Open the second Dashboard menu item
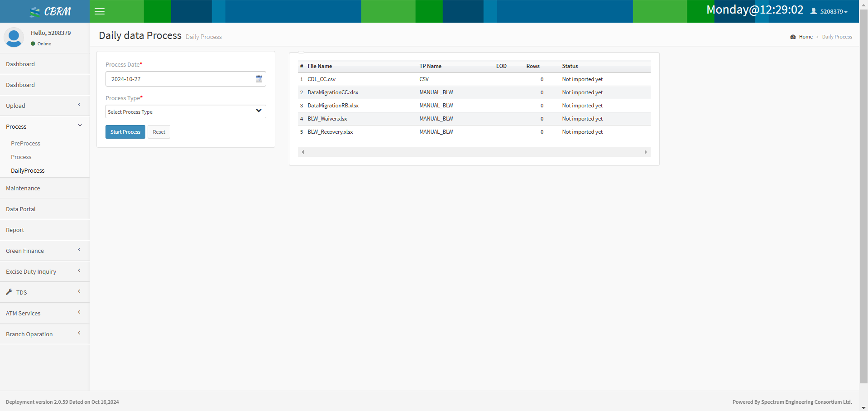Image resolution: width=868 pixels, height=411 pixels. coord(44,85)
